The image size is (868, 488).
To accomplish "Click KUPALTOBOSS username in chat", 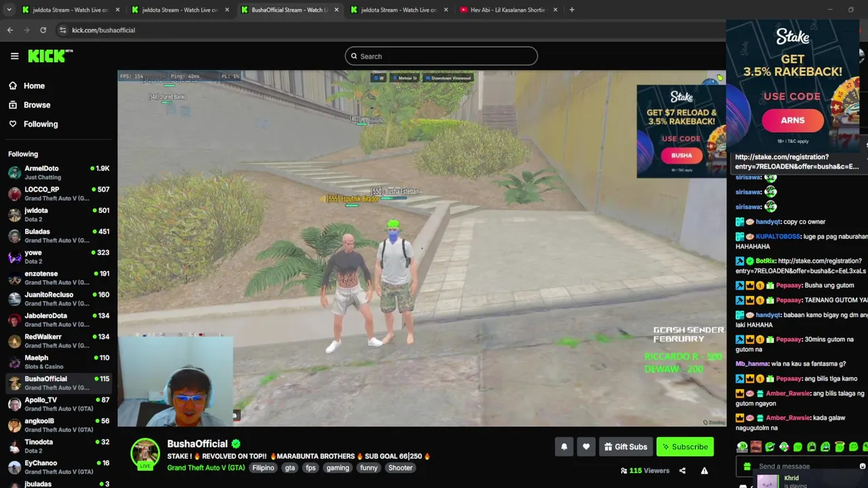I will [778, 237].
